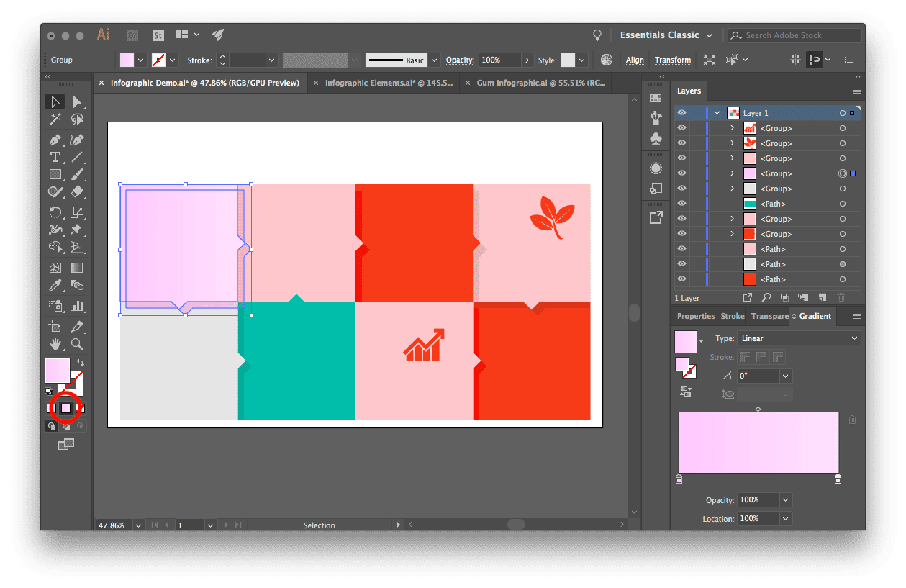The width and height of the screenshot is (906, 588).
Task: Toggle eye for lilac selected Group
Action: 681,173
